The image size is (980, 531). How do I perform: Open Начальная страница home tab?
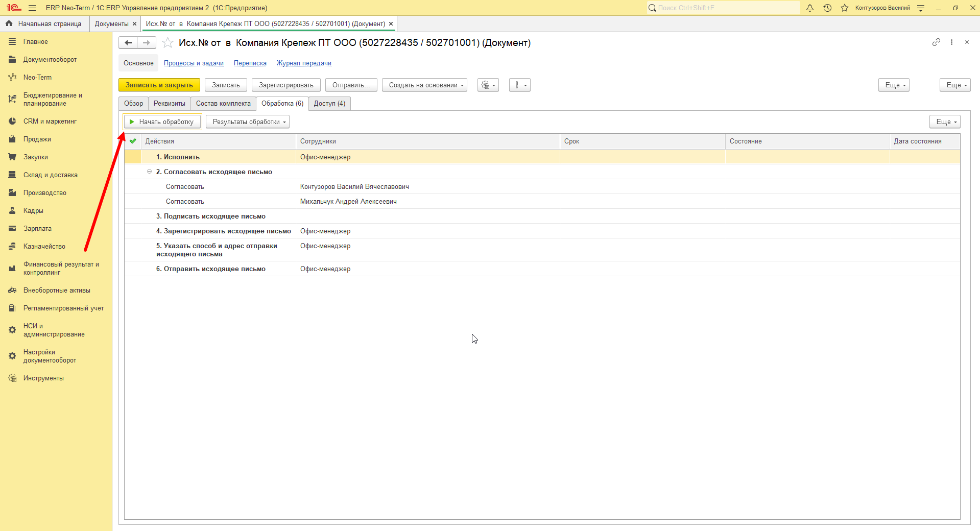pyautogui.click(x=44, y=24)
